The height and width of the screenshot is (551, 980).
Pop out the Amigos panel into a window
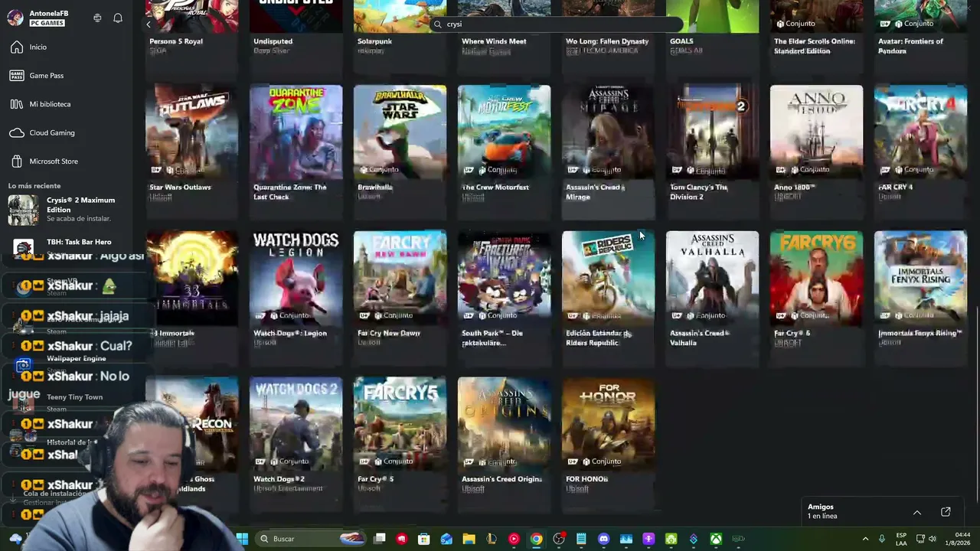(946, 512)
